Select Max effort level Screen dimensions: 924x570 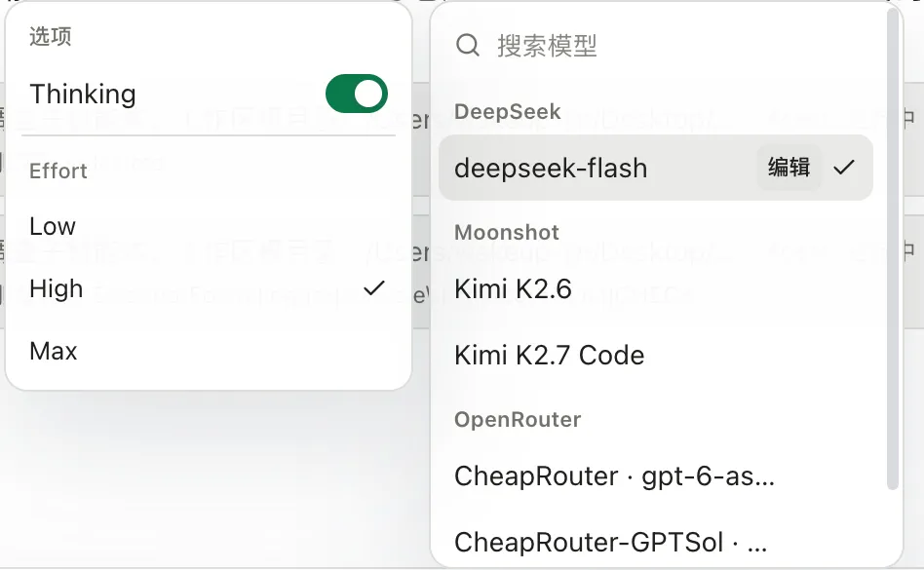pos(208,351)
